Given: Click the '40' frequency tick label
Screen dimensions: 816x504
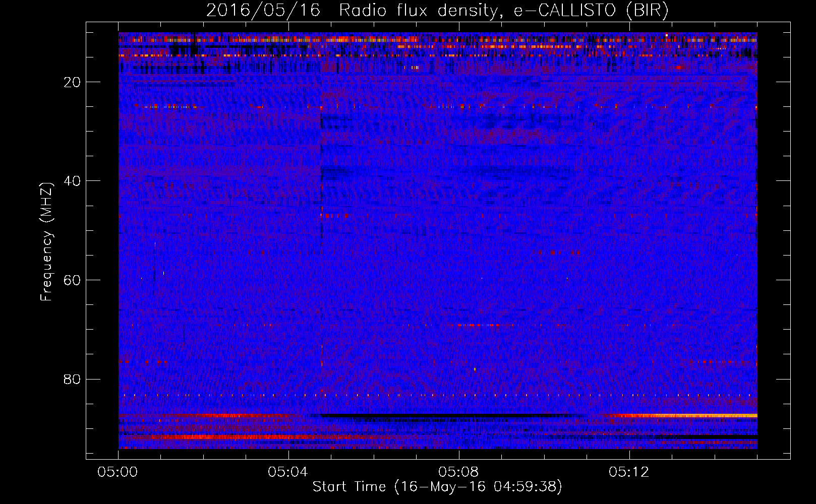Looking at the screenshot, I should pyautogui.click(x=73, y=181).
